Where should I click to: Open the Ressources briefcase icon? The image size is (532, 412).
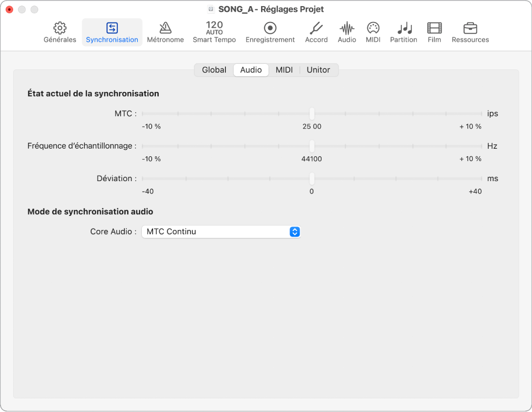coord(470,29)
